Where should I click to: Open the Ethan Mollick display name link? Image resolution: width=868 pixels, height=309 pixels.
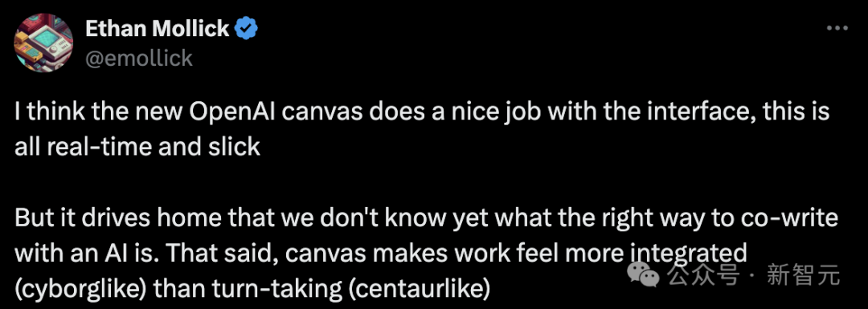click(158, 28)
